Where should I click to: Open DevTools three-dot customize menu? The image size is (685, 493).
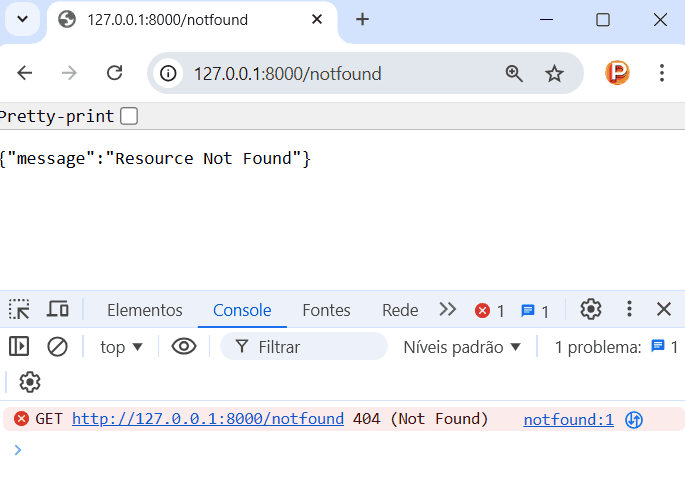[629, 310]
